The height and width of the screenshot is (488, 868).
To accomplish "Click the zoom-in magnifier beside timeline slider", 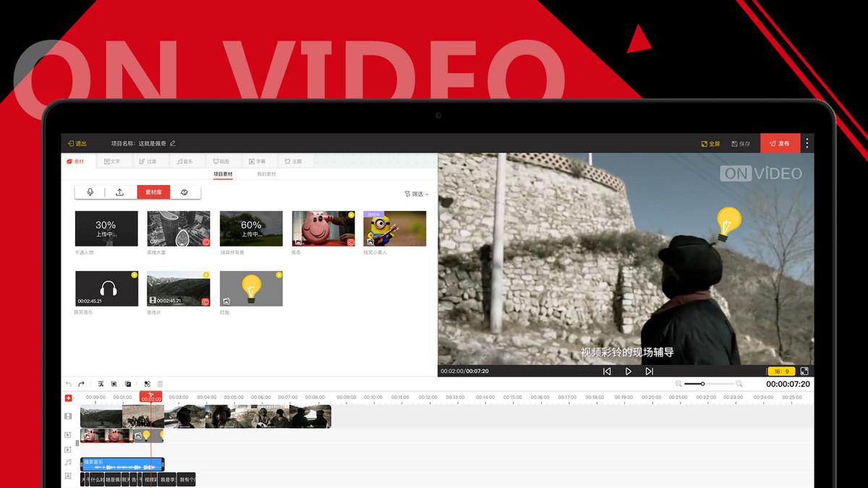I will pos(739,384).
